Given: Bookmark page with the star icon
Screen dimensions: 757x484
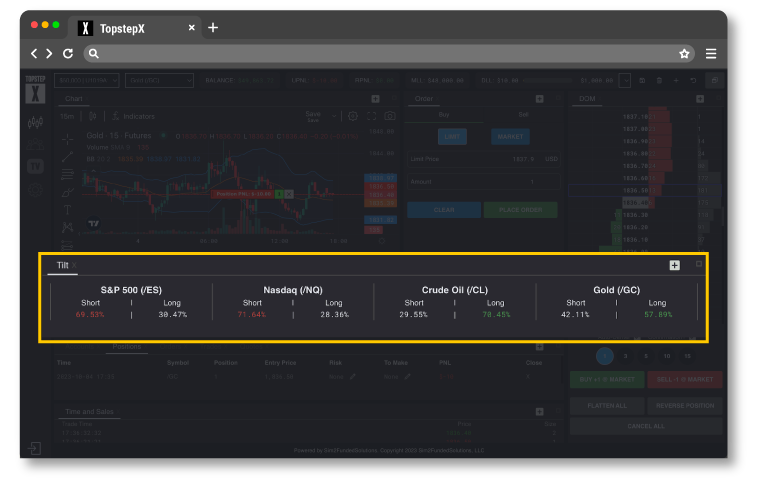Looking at the screenshot, I should coord(684,54).
